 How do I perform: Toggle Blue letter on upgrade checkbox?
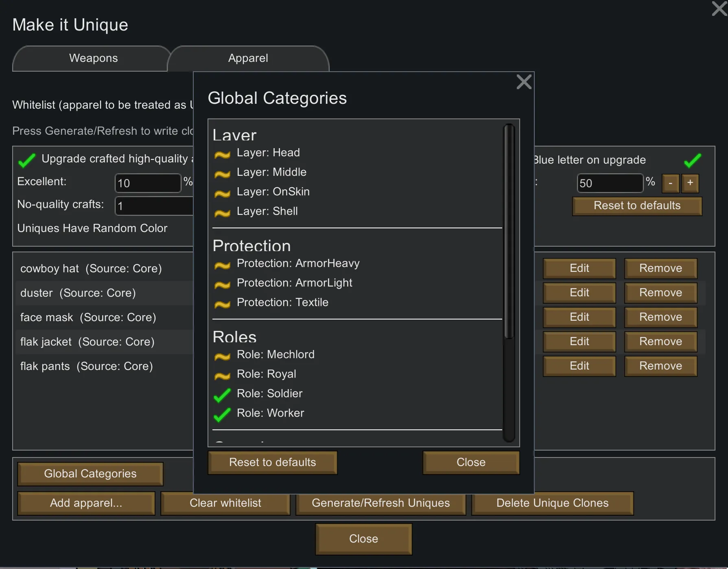pos(692,160)
